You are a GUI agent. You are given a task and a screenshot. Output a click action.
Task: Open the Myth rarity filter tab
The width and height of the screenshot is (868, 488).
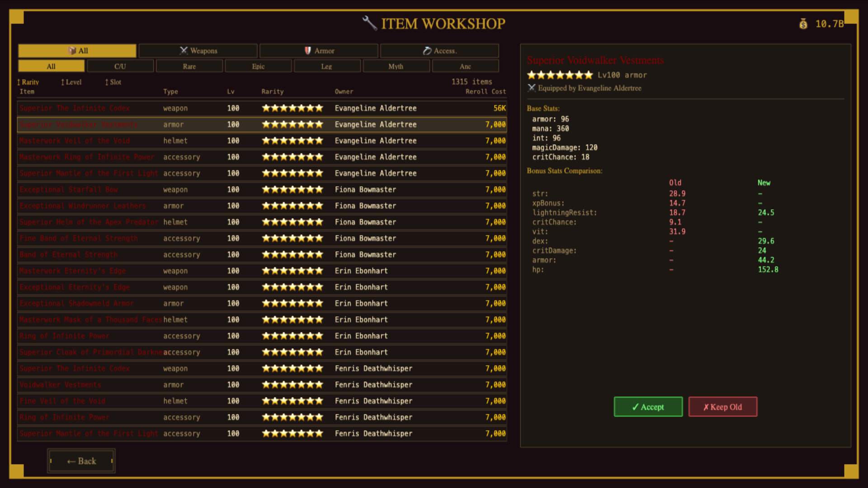[396, 66]
